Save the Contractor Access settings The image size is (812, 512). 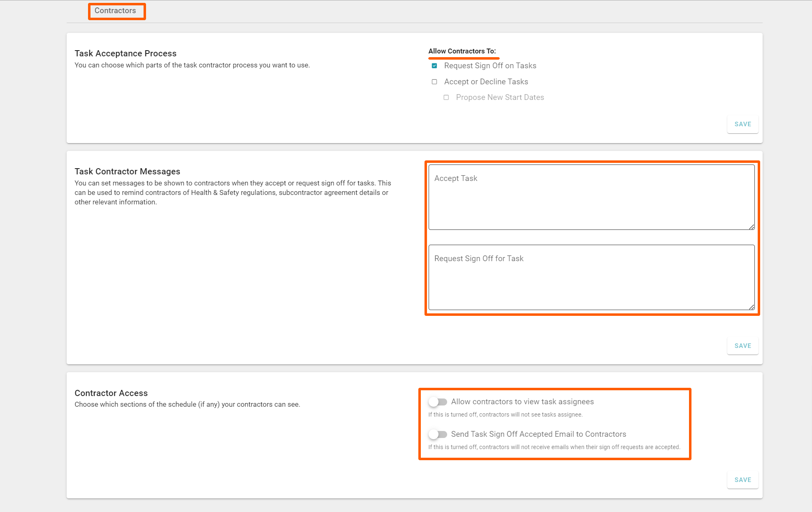click(742, 480)
